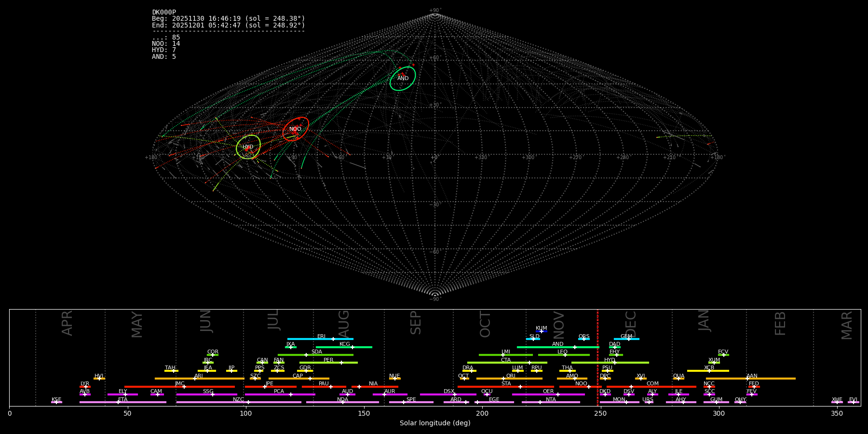Click the URS shower label in the timeline

pyautogui.click(x=648, y=400)
